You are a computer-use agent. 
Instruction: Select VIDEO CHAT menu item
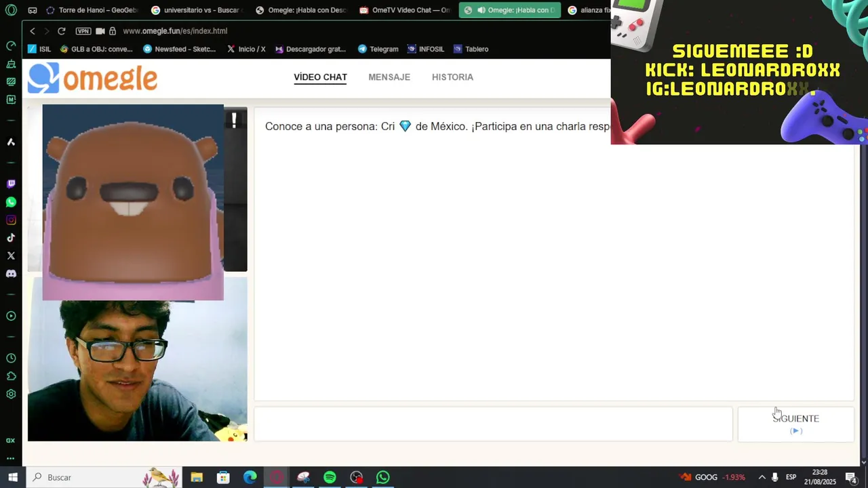[x=320, y=77]
